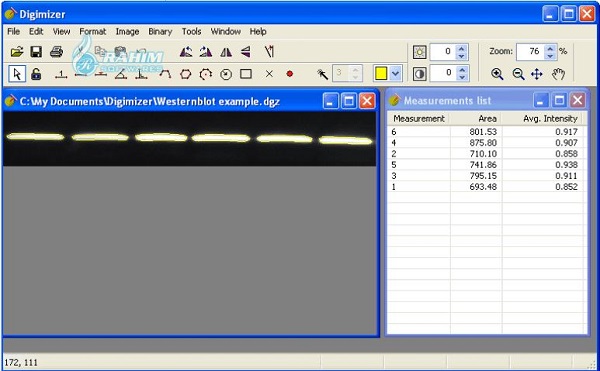The width and height of the screenshot is (600, 371).
Task: Open the Window menu
Action: click(x=226, y=31)
